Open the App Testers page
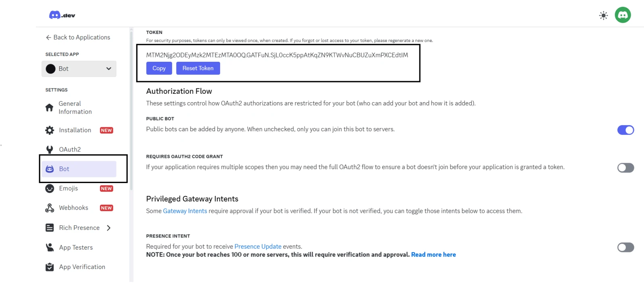Viewport: 644px width, 288px height. [x=76, y=247]
